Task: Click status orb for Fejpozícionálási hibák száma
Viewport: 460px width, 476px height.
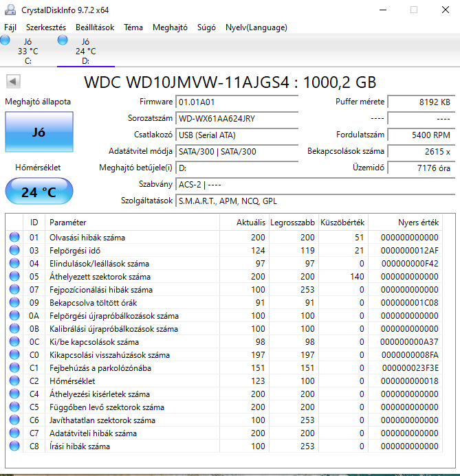Action: pos(14,289)
